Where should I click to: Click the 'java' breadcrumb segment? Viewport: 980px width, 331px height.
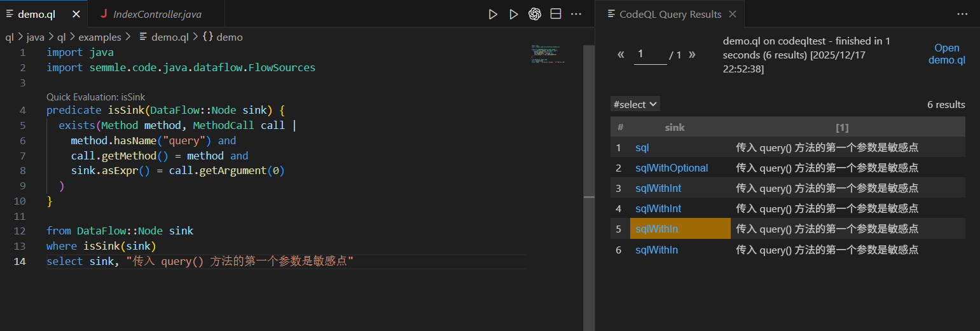tap(35, 37)
